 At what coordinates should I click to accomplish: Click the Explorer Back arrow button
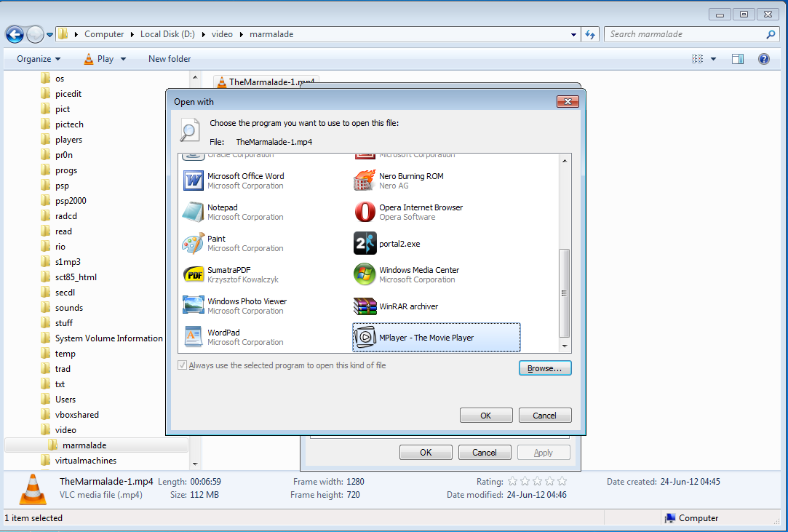[x=15, y=34]
